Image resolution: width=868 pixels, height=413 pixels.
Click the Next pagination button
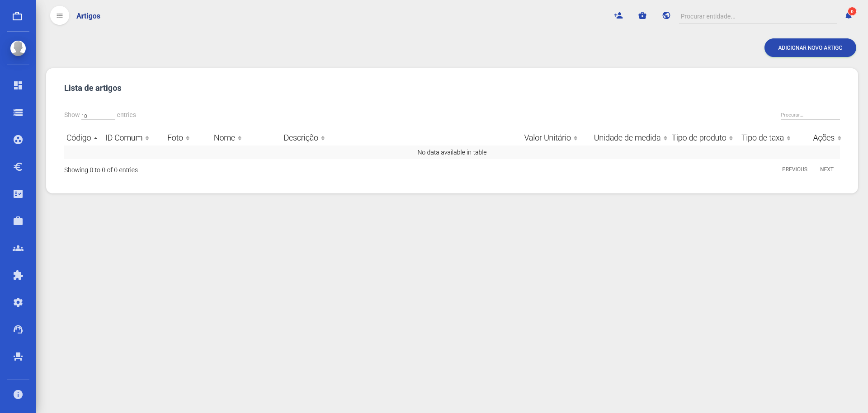(826, 169)
